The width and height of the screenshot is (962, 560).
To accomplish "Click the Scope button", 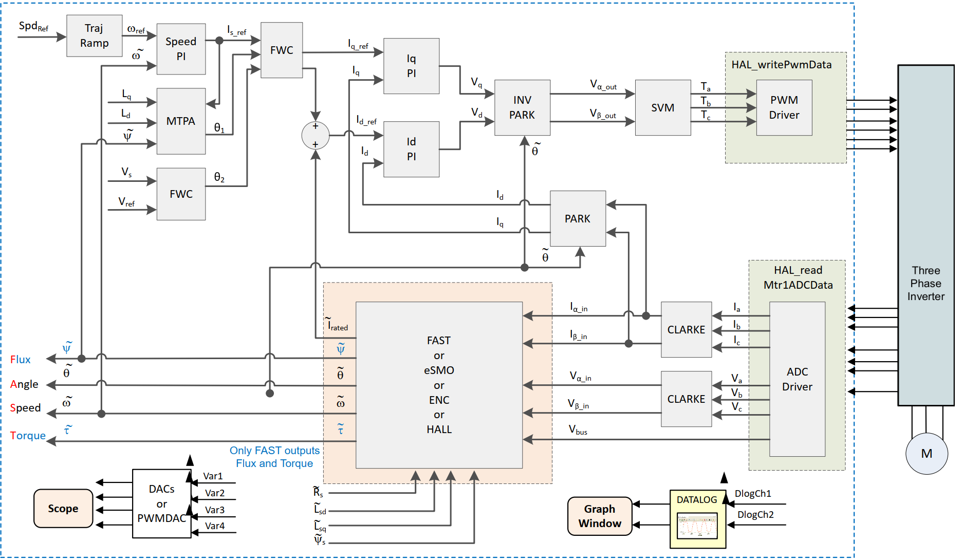I will click(x=63, y=508).
